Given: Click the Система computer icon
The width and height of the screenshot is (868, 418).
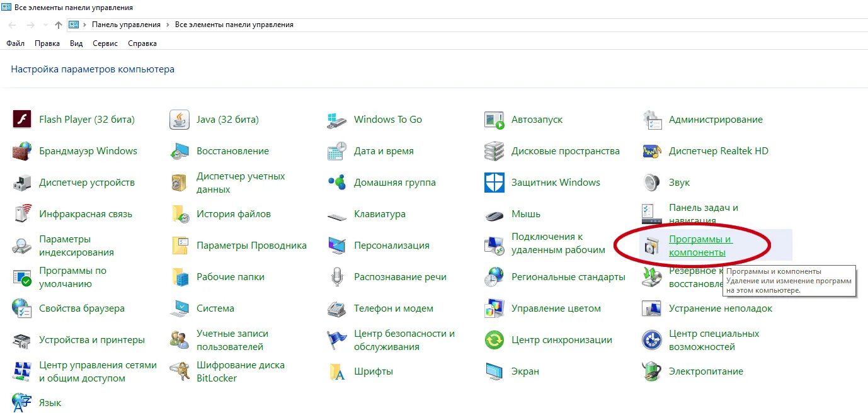Looking at the screenshot, I should click(x=180, y=308).
